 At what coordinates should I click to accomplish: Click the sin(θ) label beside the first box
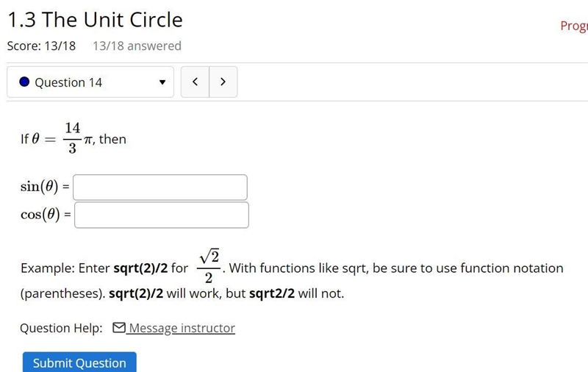pyautogui.click(x=40, y=187)
